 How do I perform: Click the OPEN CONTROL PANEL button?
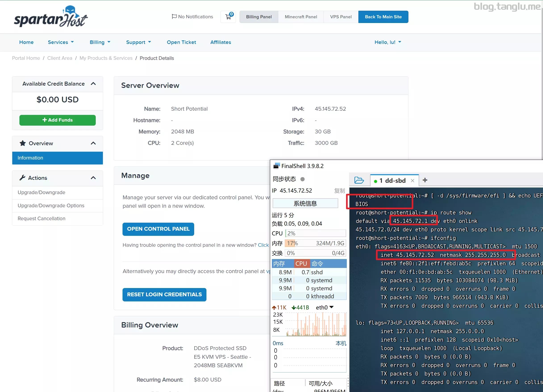tap(158, 229)
